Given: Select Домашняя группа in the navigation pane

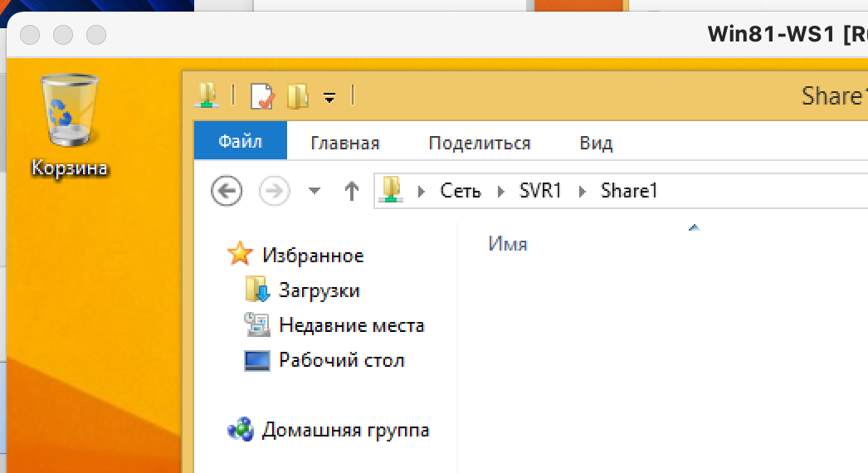Looking at the screenshot, I should tap(345, 430).
